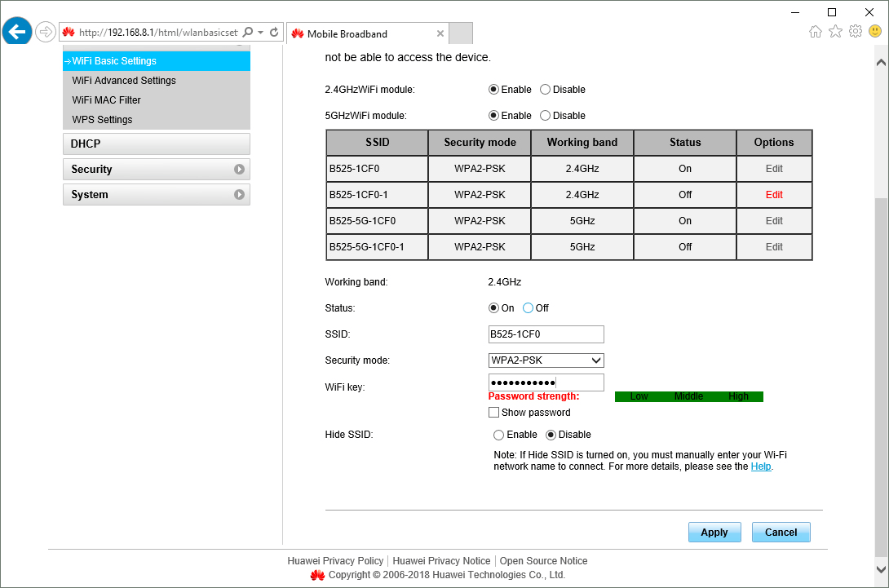Click the password strength bar
This screenshot has width=889, height=588.
(689, 396)
